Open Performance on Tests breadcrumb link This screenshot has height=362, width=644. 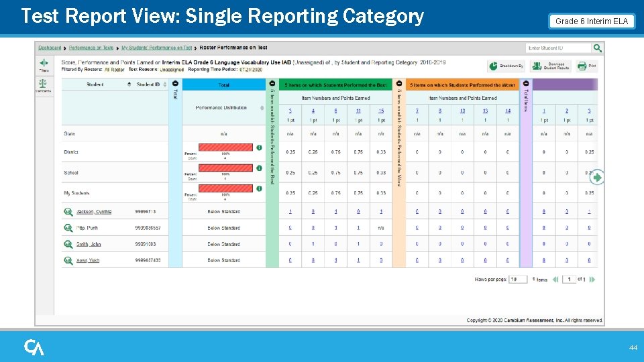pyautogui.click(x=91, y=48)
